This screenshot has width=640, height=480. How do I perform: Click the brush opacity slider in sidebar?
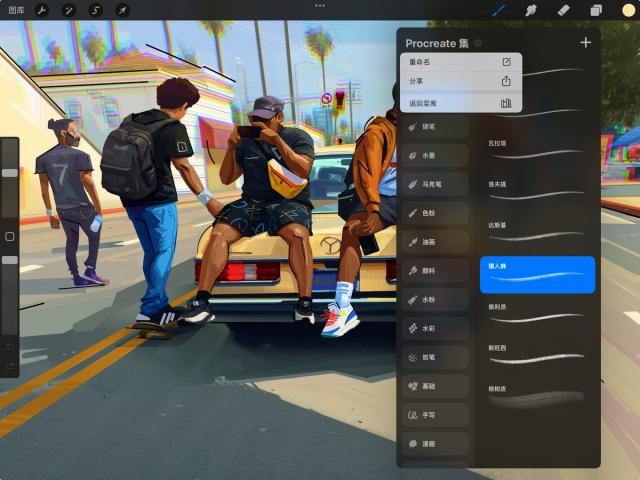tap(10, 294)
